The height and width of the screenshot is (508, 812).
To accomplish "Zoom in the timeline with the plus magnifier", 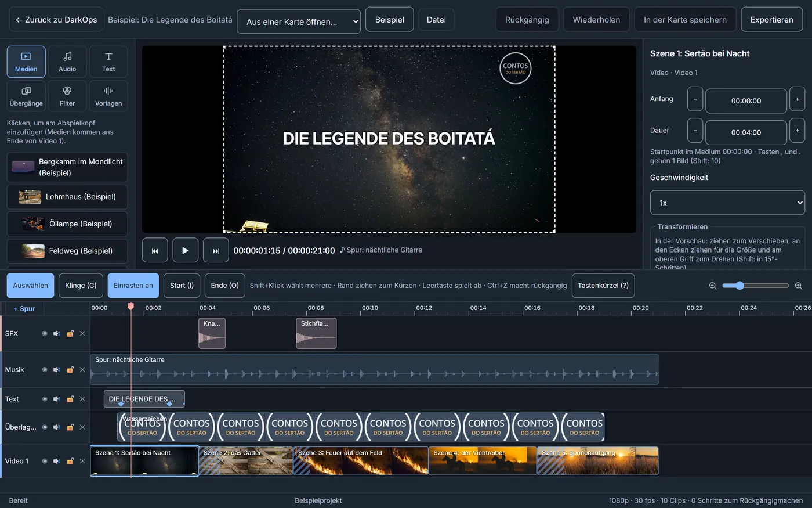I will click(x=798, y=286).
